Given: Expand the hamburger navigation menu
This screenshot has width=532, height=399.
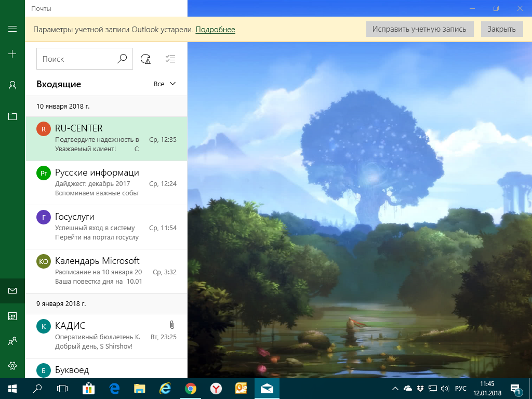Looking at the screenshot, I should pos(12,29).
